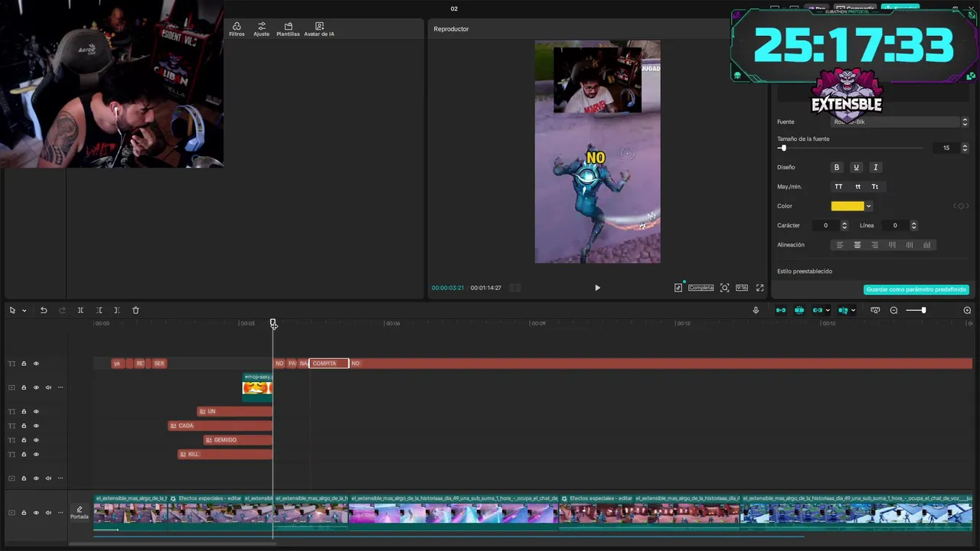
Task: Undo the last edit
Action: pyautogui.click(x=44, y=310)
